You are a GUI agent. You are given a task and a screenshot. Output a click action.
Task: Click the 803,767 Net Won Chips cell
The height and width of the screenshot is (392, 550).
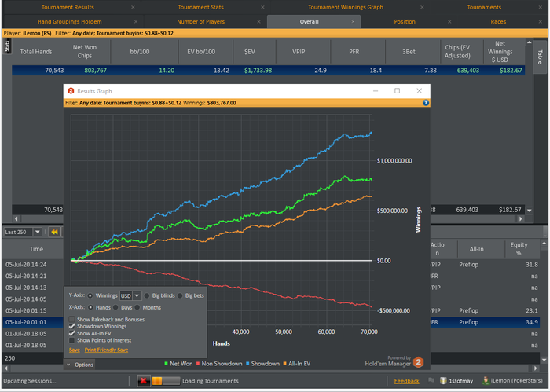[x=95, y=71]
